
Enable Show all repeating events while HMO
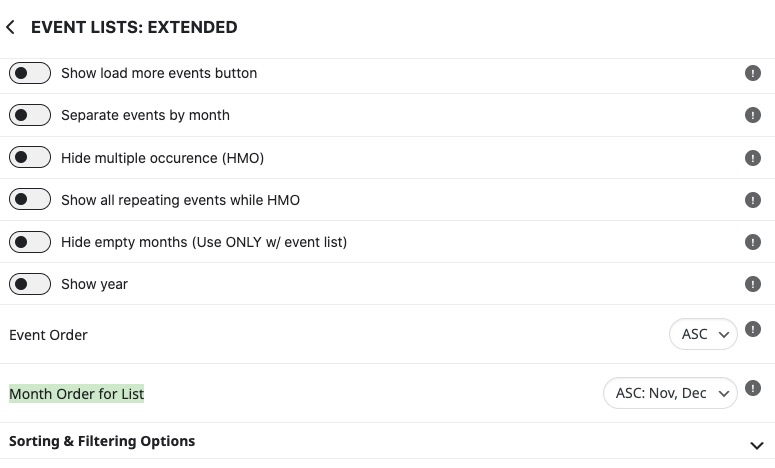tap(30, 200)
